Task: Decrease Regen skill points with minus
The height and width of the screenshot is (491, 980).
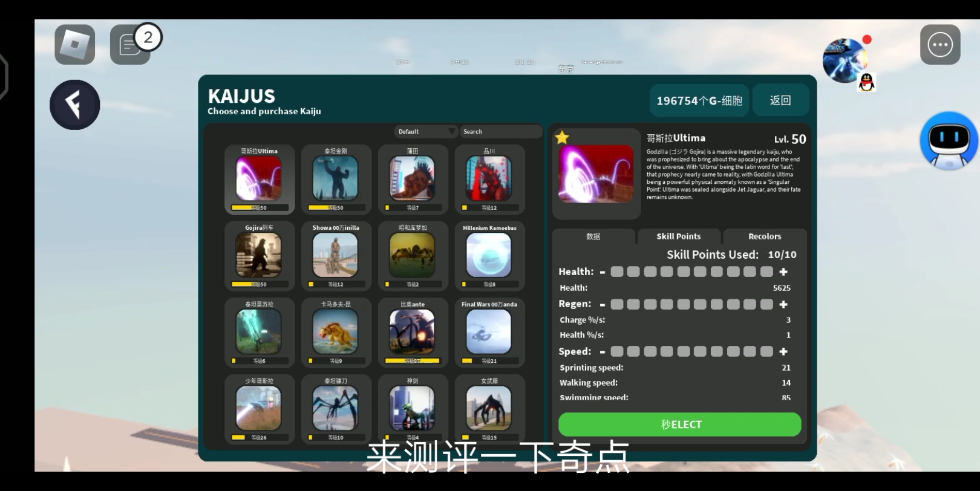Action: pos(603,304)
